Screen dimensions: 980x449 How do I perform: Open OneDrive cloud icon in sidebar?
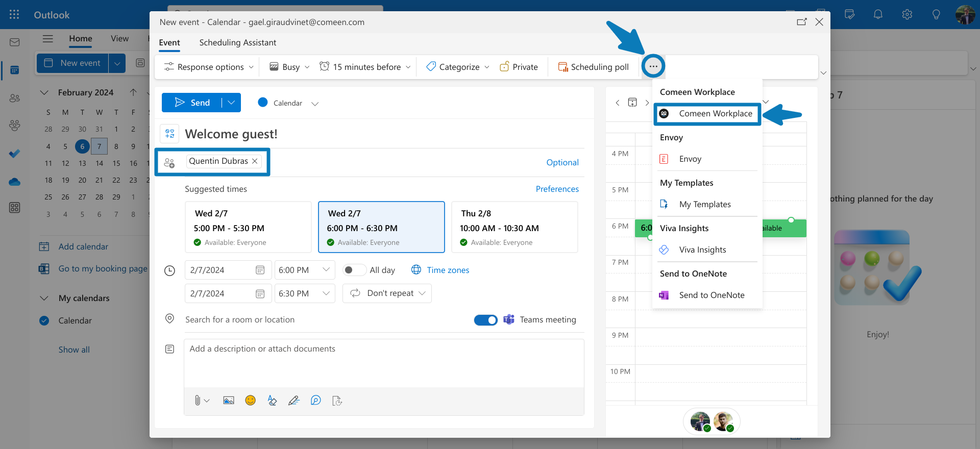[x=14, y=181]
